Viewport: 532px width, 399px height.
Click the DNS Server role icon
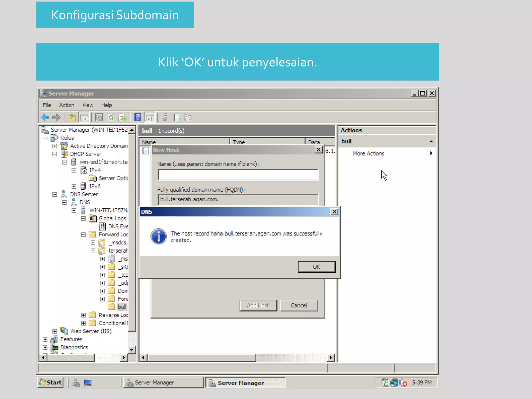pos(64,194)
